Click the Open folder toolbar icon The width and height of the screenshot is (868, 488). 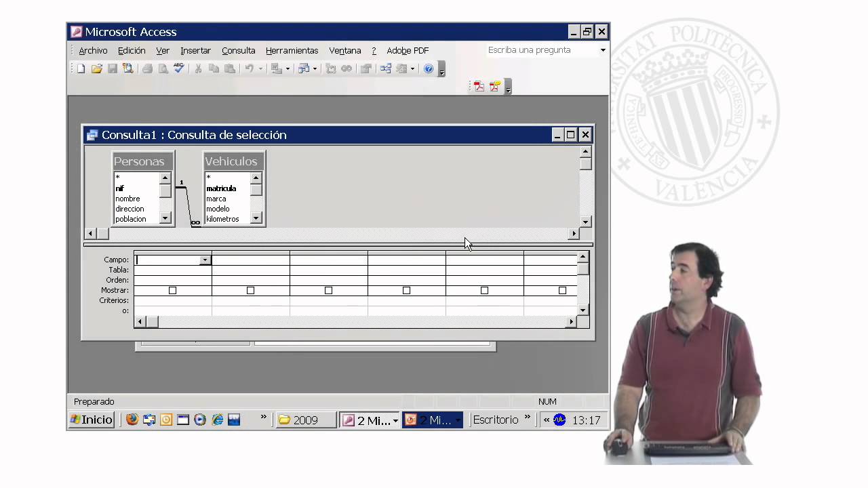click(x=97, y=68)
